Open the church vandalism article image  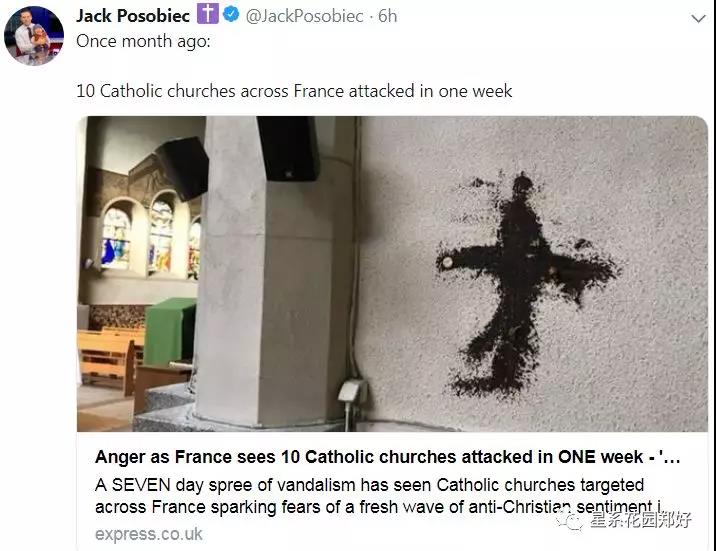pyautogui.click(x=392, y=274)
